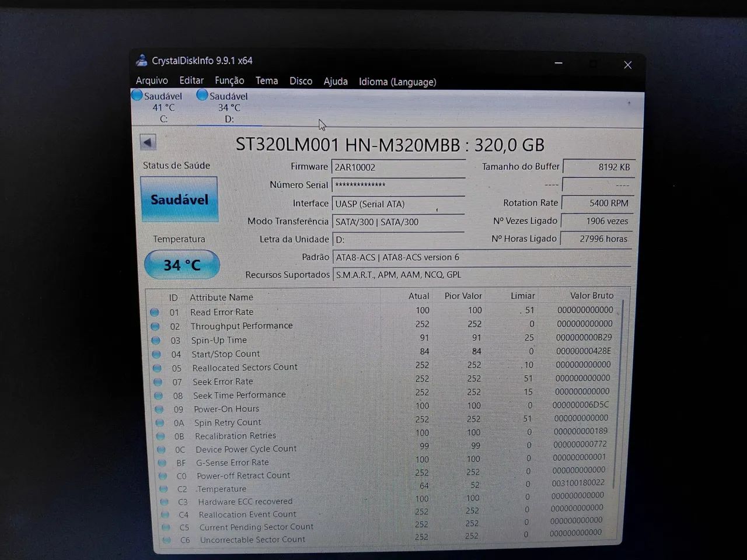Click the power-on count 1906 vezes
This screenshot has height=560, width=747.
pyautogui.click(x=597, y=221)
